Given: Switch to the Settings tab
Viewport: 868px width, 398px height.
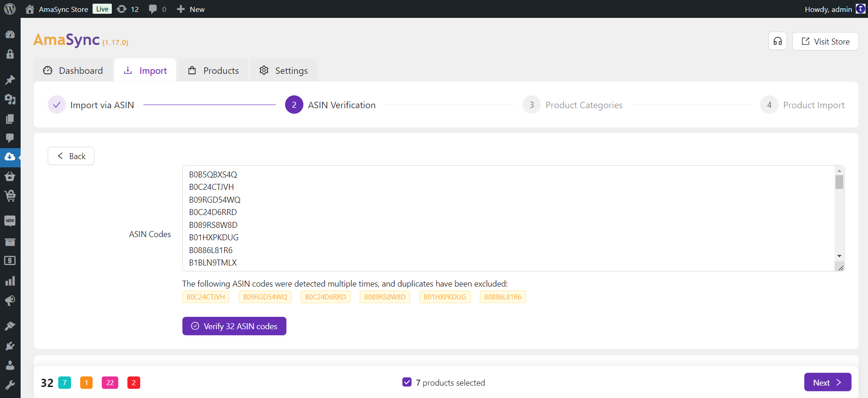Looking at the screenshot, I should pos(284,70).
